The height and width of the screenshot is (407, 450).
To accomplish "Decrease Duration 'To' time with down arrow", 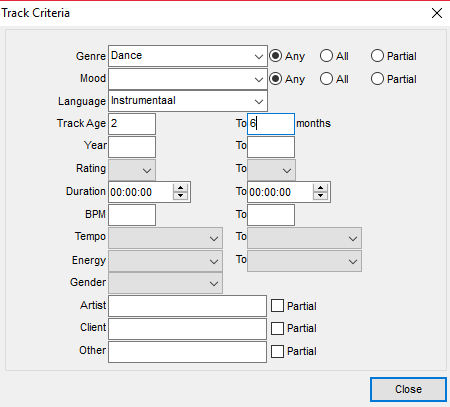I will [320, 196].
